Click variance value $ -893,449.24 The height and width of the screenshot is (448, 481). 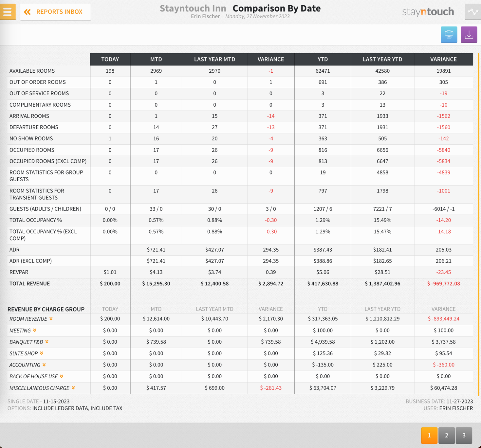point(443,319)
